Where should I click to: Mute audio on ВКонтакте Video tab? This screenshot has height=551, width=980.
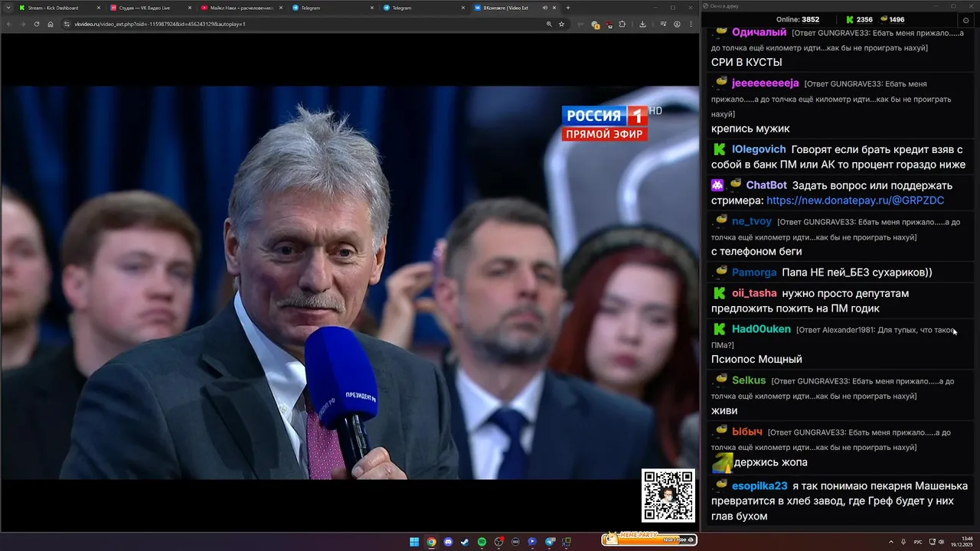pos(545,8)
